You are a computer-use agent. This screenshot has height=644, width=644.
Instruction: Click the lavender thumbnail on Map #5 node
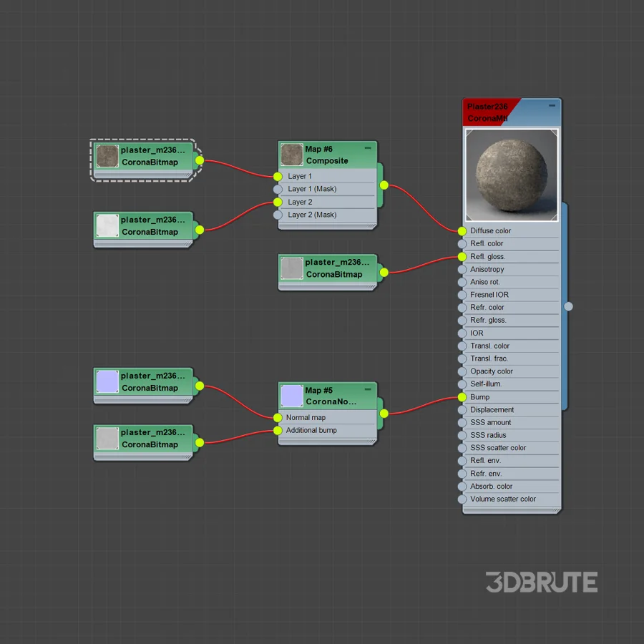click(292, 396)
